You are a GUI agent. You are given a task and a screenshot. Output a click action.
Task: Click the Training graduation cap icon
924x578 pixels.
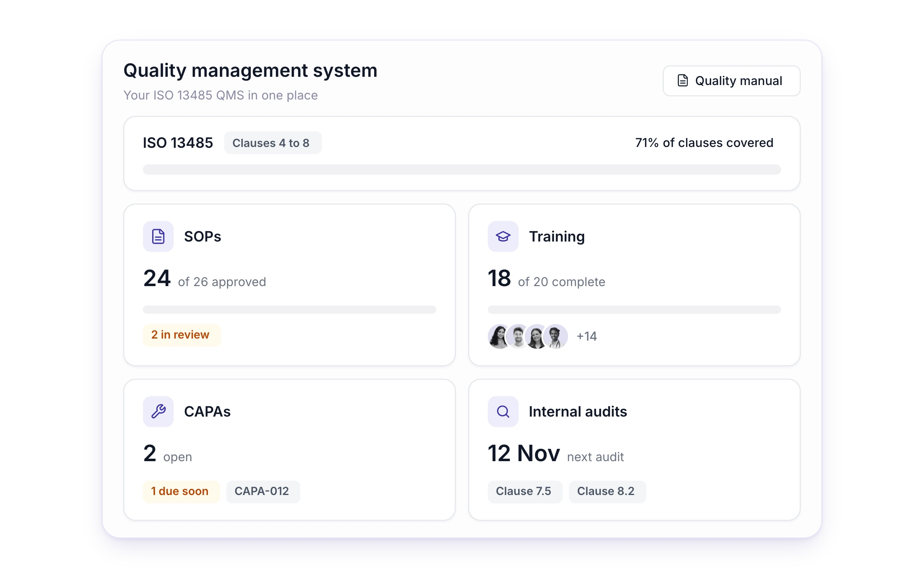[x=503, y=237]
